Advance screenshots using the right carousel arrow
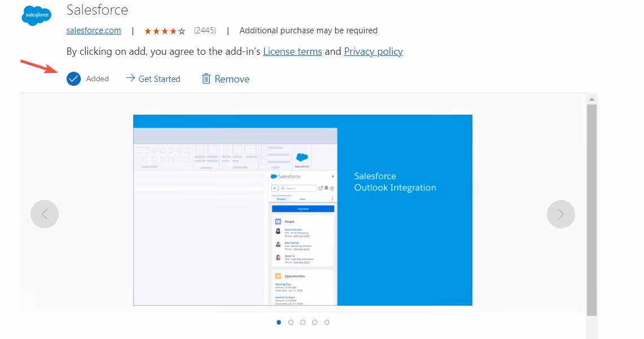This screenshot has height=339, width=644. coord(560,214)
